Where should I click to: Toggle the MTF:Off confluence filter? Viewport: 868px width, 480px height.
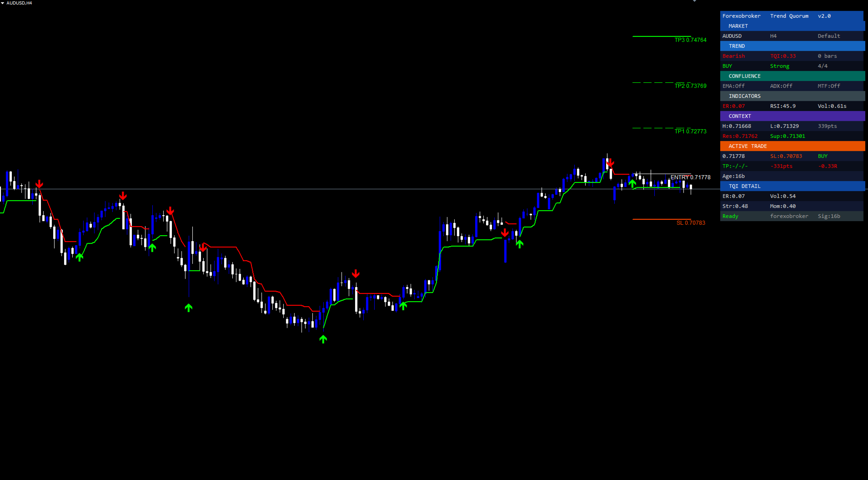[829, 86]
